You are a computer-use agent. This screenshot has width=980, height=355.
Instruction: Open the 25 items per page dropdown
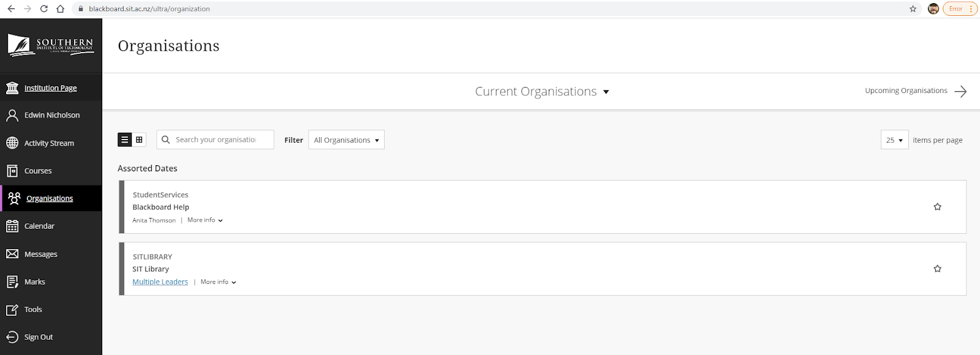pos(894,140)
